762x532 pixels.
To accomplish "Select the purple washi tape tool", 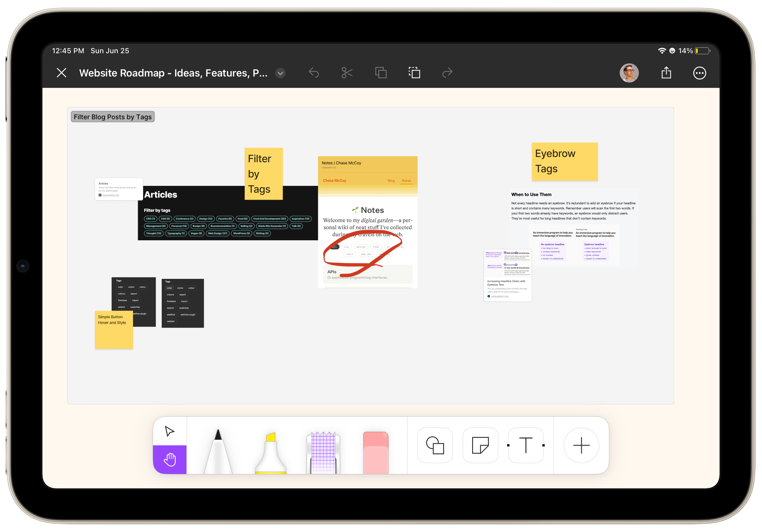I will [x=323, y=452].
